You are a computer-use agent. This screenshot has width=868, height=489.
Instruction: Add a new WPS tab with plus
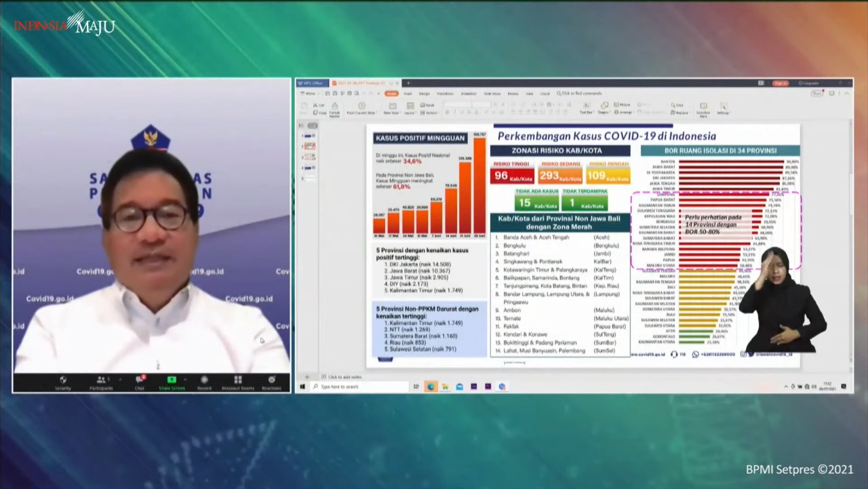point(408,83)
